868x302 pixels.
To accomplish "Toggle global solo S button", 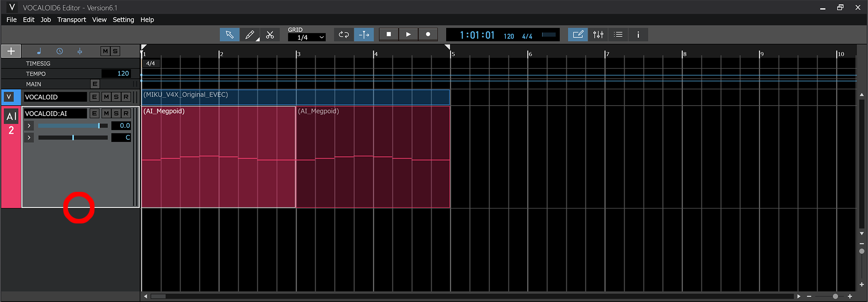I will [115, 51].
